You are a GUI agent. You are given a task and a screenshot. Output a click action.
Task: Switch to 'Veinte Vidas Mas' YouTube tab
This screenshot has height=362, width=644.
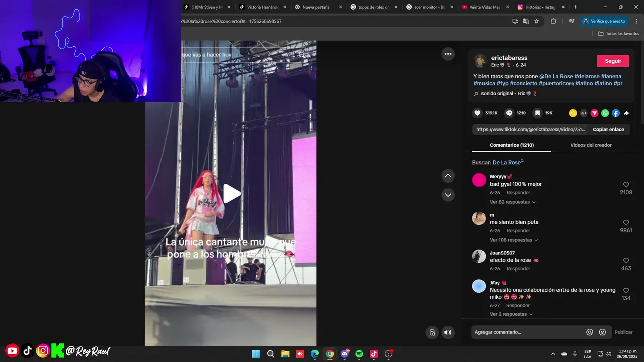click(485, 7)
